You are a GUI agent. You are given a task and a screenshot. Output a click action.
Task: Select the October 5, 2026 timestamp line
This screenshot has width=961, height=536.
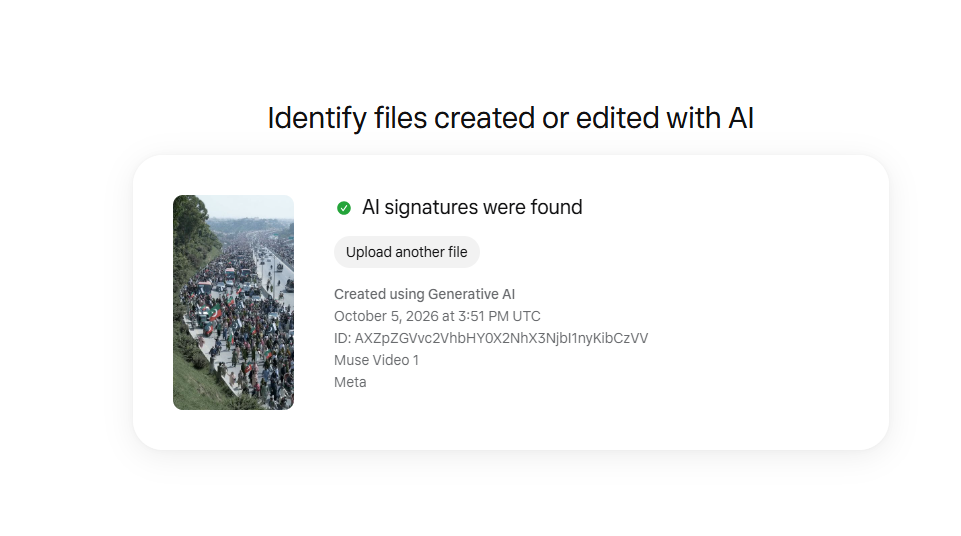437,316
